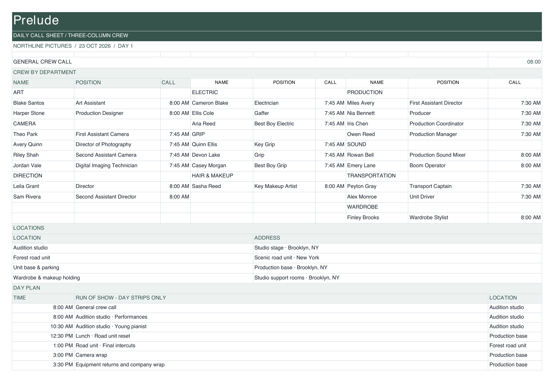This screenshot has height=392, width=554.
Task: Select the Production Sound Mixer cell
Action: (x=448, y=155)
